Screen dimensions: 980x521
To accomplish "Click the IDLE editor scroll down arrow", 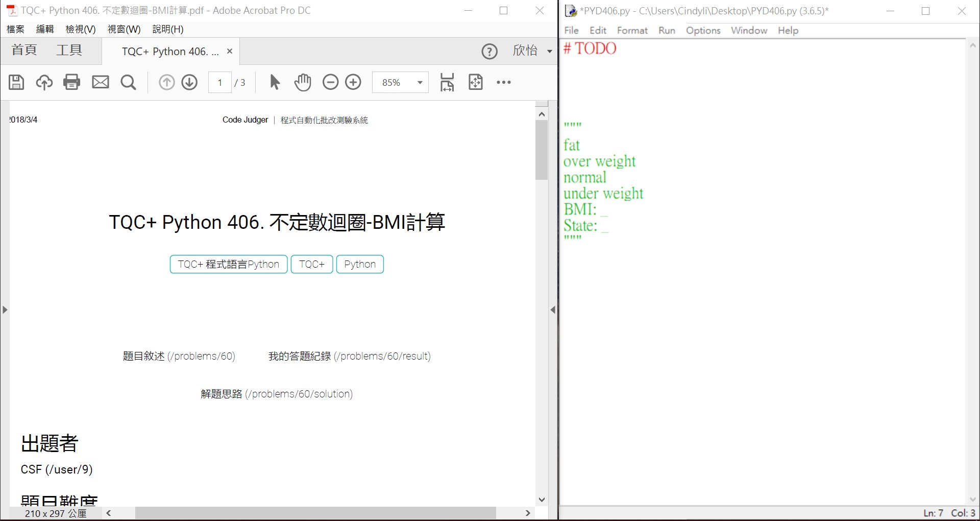I will [973, 500].
